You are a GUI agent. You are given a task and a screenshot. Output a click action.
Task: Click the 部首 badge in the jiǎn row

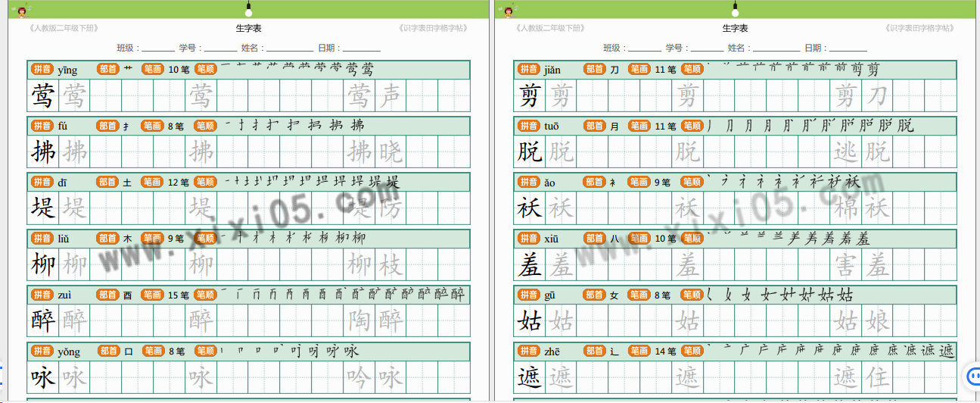[595, 70]
